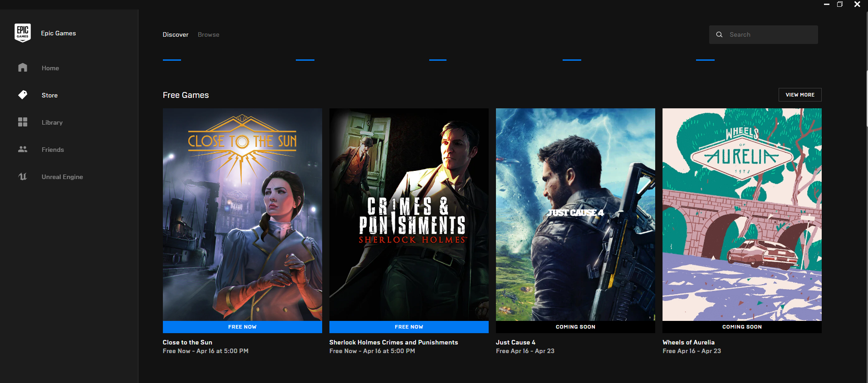The image size is (868, 383).
Task: Click the View More button
Action: pyautogui.click(x=800, y=95)
